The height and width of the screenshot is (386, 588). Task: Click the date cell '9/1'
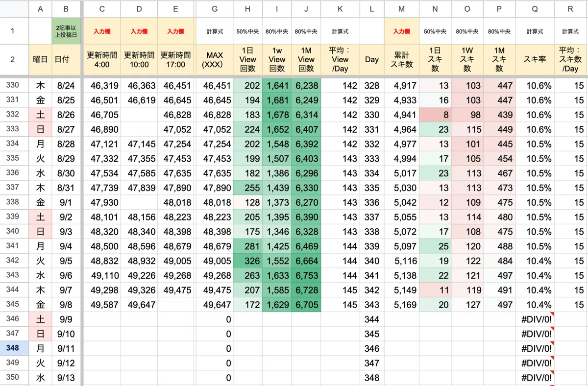[x=66, y=203]
